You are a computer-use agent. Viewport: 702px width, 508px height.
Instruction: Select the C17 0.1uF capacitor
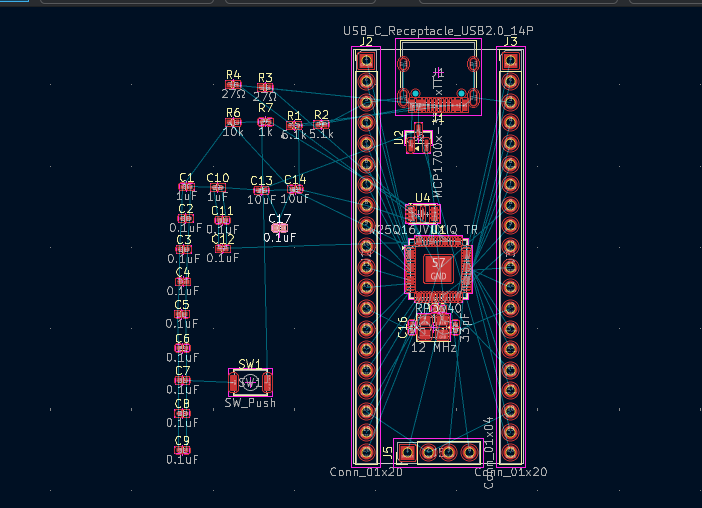[x=279, y=228]
